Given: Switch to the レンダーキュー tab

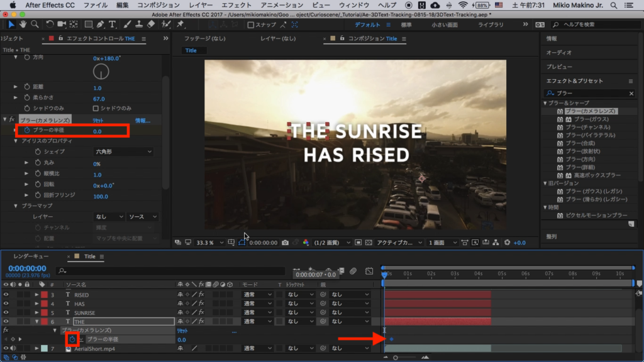Looking at the screenshot, I should pos(30,256).
